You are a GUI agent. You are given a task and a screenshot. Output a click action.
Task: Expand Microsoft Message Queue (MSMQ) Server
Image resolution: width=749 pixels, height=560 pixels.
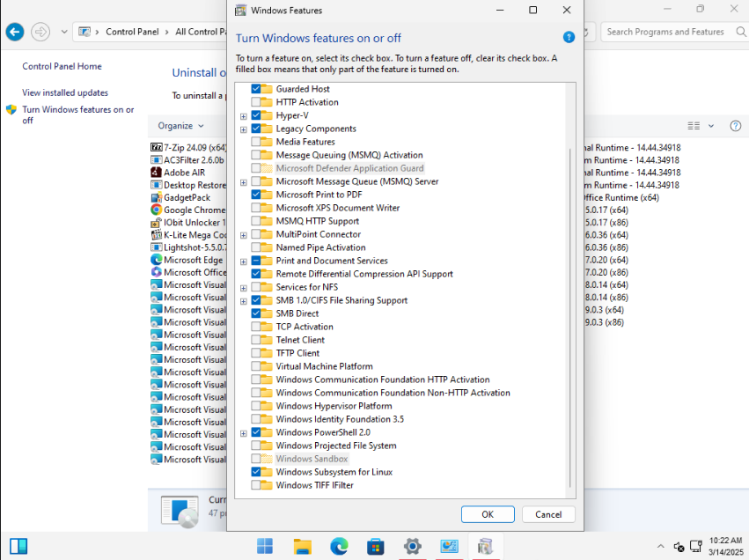click(x=244, y=182)
